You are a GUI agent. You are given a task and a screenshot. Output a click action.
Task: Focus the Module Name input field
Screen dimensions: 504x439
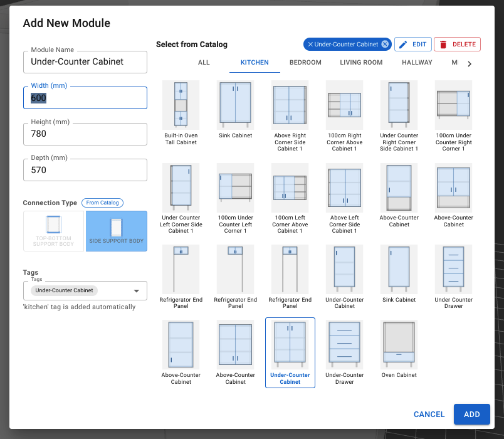pyautogui.click(x=85, y=61)
